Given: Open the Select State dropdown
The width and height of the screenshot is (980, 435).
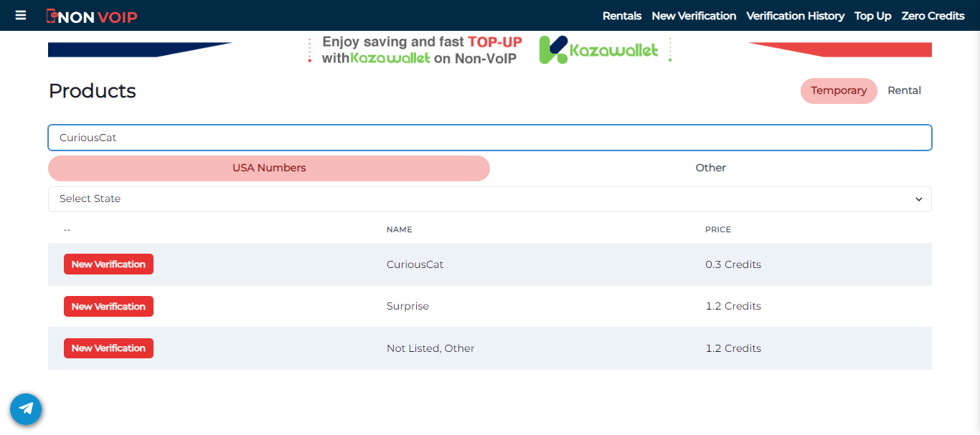Looking at the screenshot, I should coord(490,199).
